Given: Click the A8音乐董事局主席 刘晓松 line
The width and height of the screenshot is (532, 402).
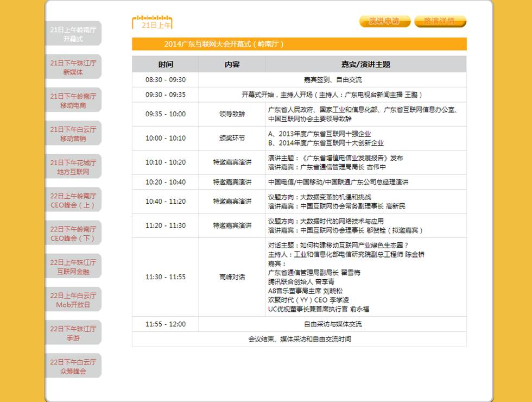Looking at the screenshot, I should (305, 291).
